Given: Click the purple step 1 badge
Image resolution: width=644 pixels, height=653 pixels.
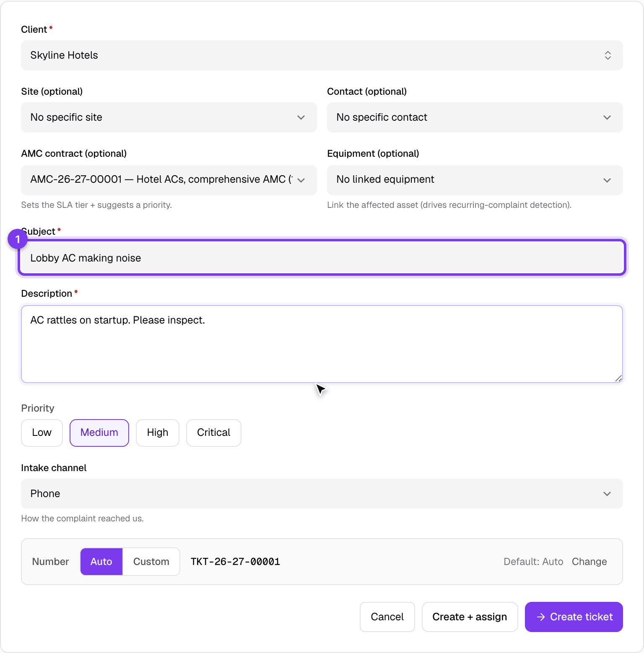Looking at the screenshot, I should point(18,239).
